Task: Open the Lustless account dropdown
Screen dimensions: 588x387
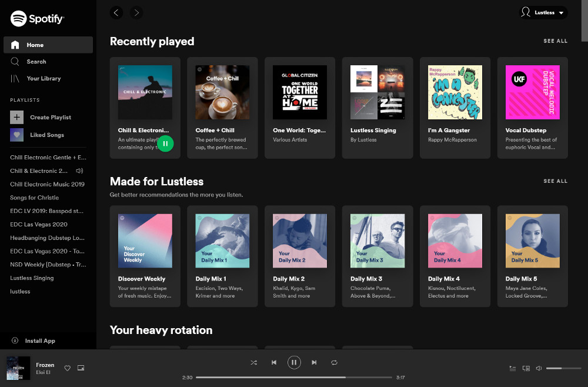Action: pyautogui.click(x=543, y=13)
